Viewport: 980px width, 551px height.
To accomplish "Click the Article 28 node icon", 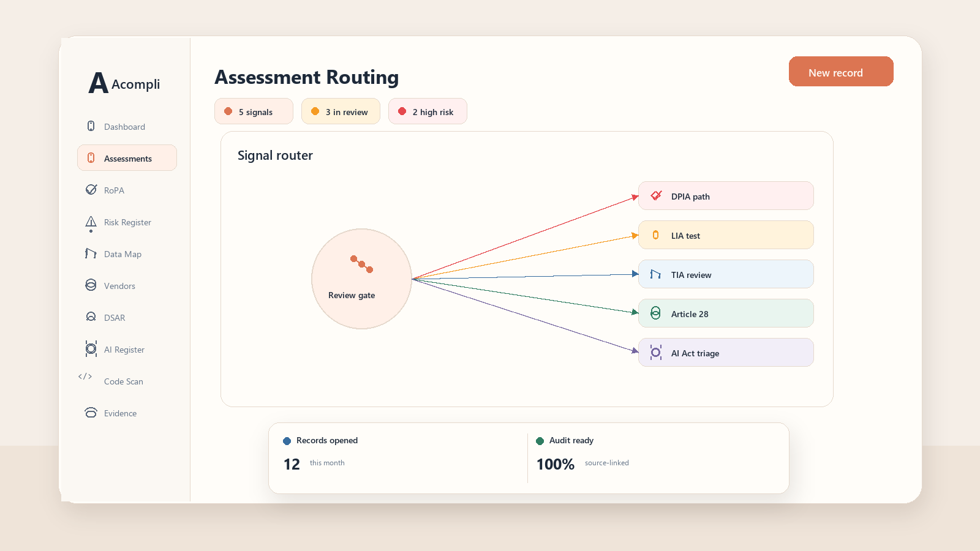I will click(x=655, y=313).
